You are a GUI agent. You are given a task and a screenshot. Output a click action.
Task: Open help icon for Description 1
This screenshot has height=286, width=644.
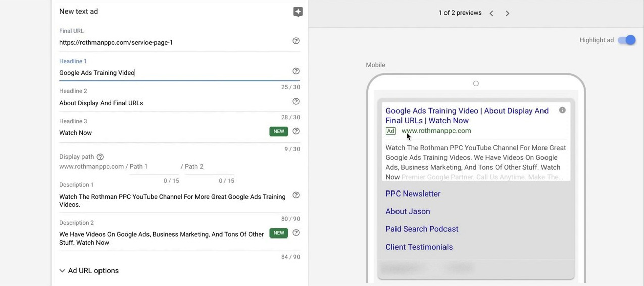(x=296, y=195)
